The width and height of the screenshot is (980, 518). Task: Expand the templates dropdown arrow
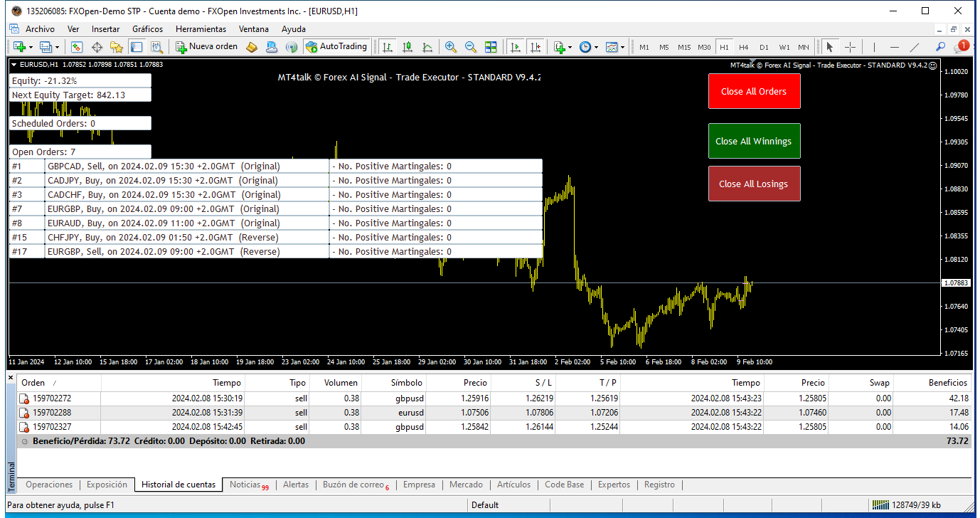(x=623, y=47)
